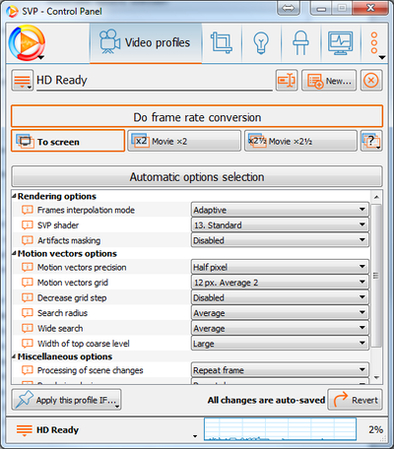The width and height of the screenshot is (394, 449).
Task: Open the Search radius dropdown
Action: click(280, 313)
